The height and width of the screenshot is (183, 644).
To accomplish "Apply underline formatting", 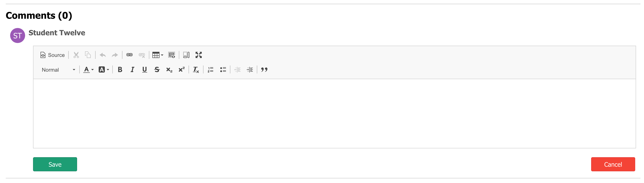I will [x=144, y=70].
